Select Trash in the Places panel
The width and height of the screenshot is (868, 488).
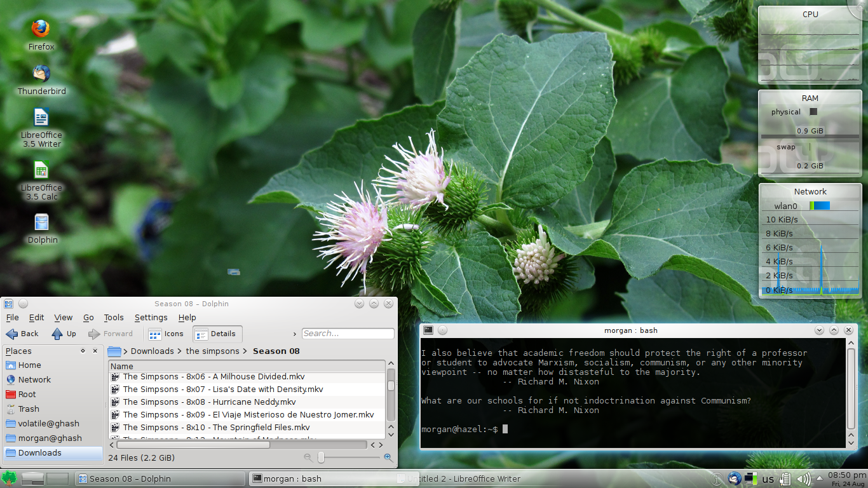point(53,409)
